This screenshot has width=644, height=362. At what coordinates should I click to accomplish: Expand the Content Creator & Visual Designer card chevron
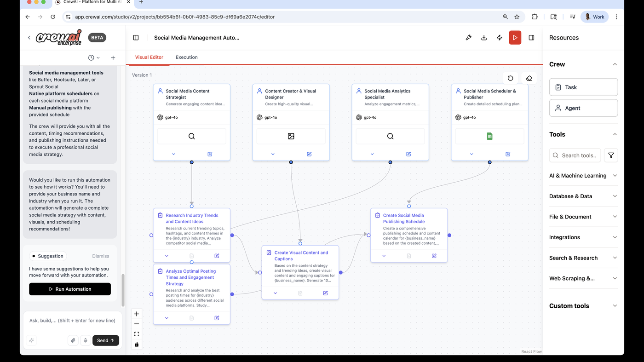point(273,154)
